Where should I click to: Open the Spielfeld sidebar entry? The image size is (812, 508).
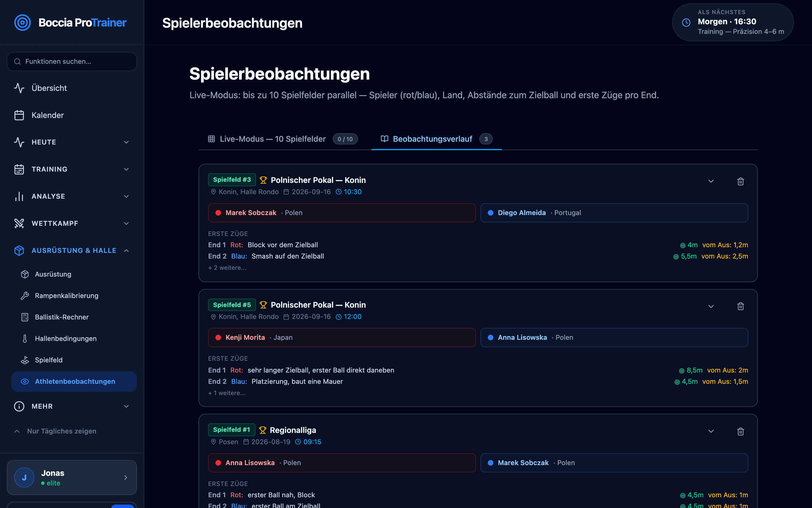(x=74, y=360)
